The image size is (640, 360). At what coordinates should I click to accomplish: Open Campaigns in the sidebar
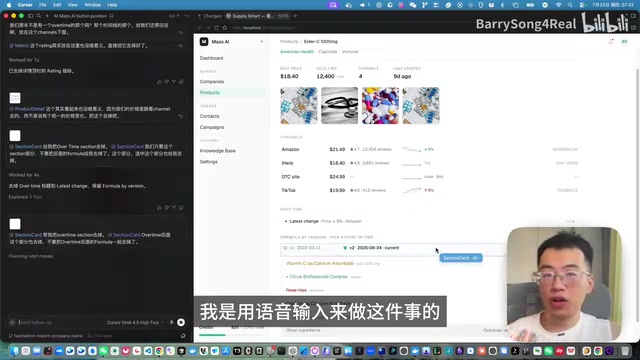coord(212,127)
